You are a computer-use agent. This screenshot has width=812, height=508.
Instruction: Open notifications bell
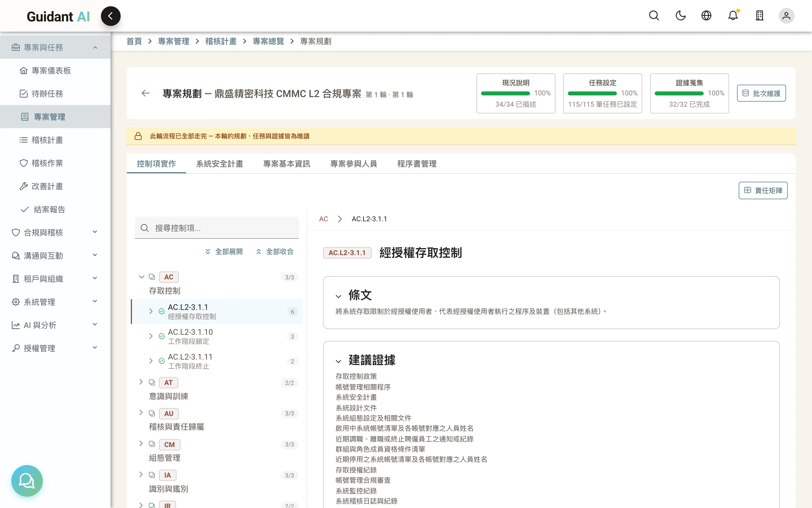click(733, 16)
